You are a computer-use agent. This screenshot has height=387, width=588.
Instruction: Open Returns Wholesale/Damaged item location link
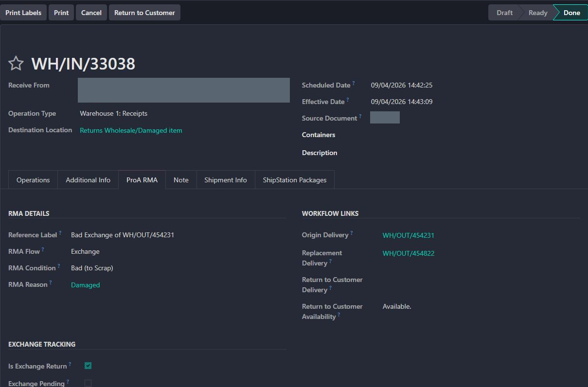tap(131, 130)
